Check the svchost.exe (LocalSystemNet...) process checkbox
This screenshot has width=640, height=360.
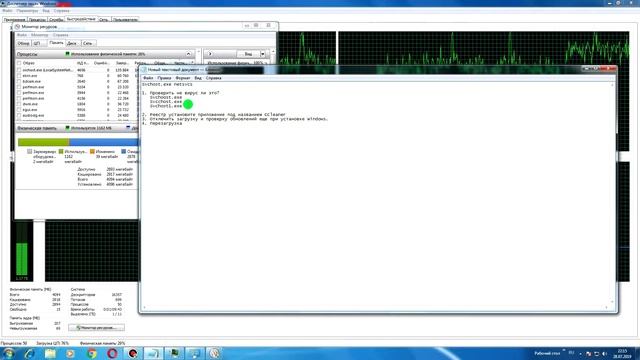(19, 70)
